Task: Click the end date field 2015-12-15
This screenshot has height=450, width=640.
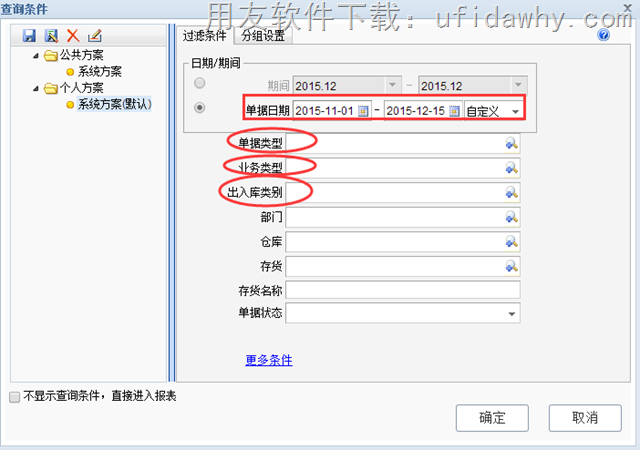Action: (417, 111)
